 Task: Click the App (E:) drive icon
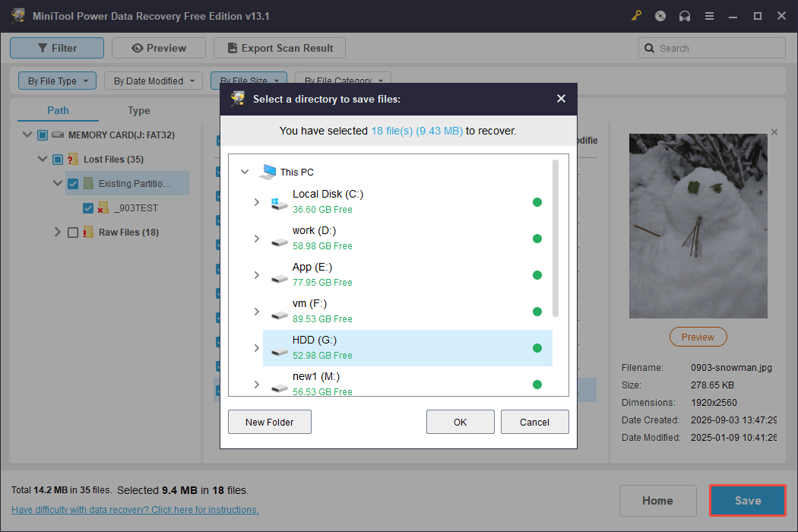[x=280, y=278]
